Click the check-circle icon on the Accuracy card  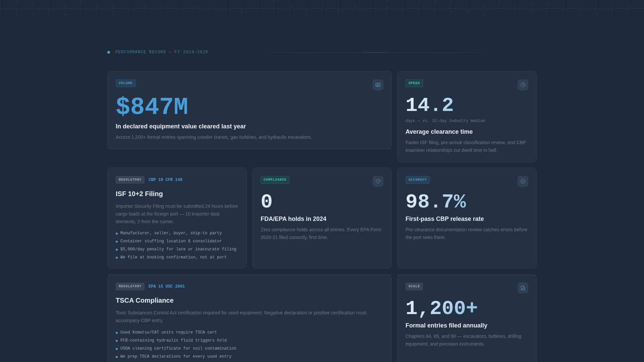[x=523, y=181]
